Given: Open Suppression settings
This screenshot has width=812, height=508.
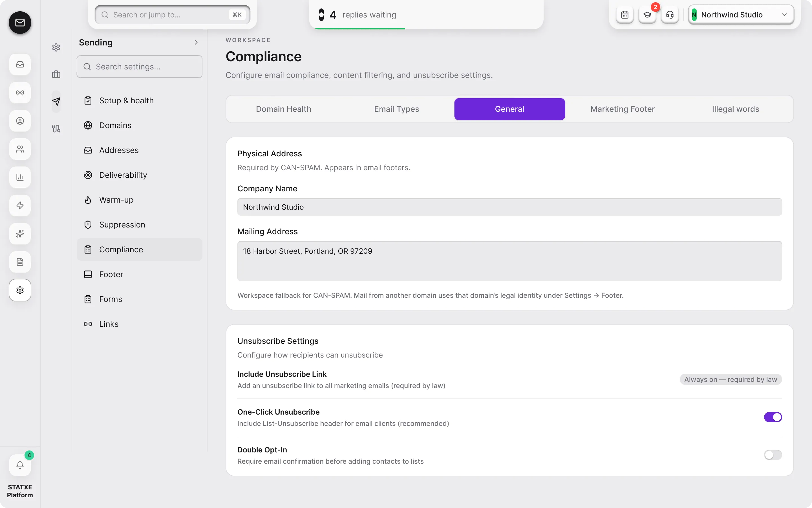Looking at the screenshot, I should pos(139,225).
